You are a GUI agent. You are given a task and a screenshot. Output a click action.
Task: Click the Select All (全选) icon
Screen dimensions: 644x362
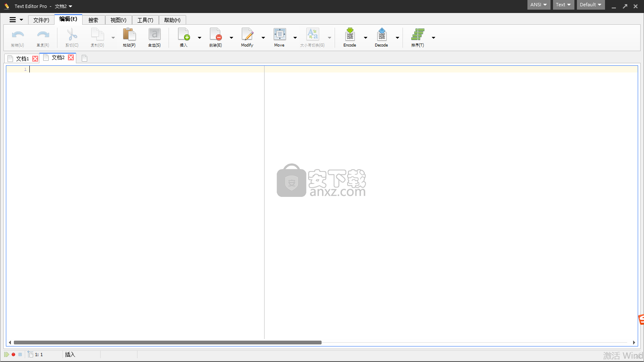point(154,34)
